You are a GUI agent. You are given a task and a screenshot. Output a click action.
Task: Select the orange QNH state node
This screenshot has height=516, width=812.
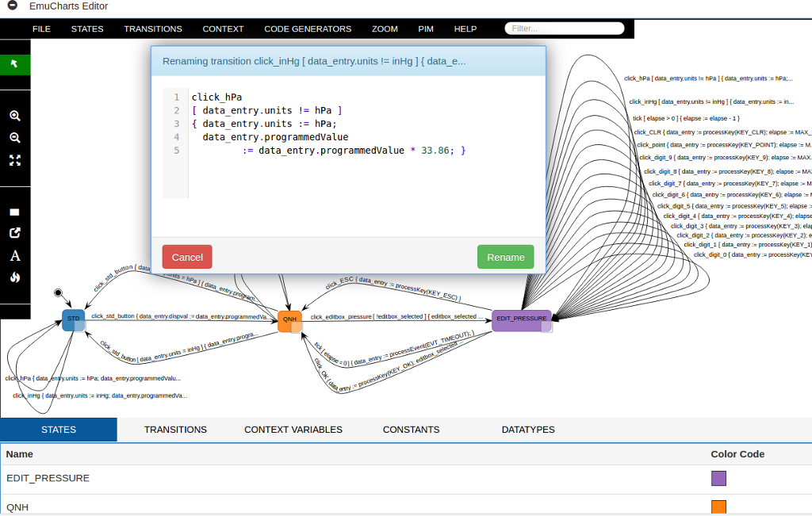(x=289, y=320)
